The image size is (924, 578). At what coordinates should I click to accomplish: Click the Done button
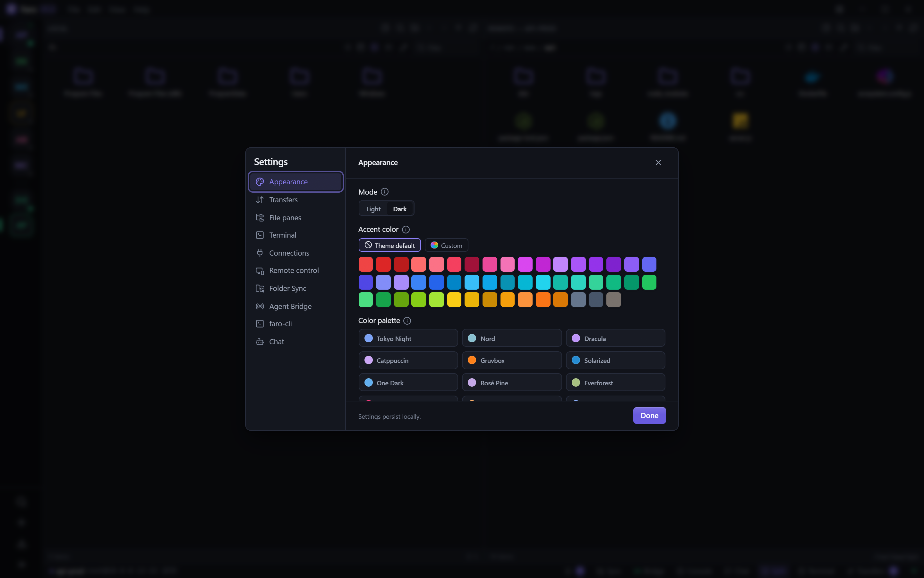pyautogui.click(x=649, y=416)
